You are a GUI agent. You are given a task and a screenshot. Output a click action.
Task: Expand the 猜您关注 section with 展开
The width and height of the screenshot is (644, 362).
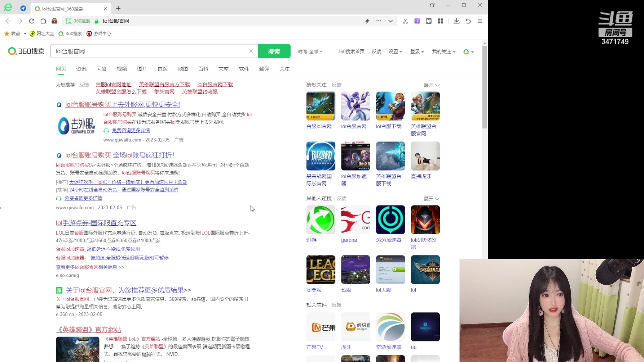pyautogui.click(x=431, y=85)
